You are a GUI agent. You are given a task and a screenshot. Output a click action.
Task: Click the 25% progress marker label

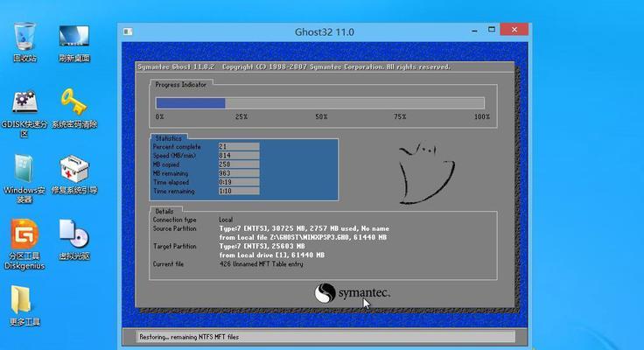coord(241,117)
